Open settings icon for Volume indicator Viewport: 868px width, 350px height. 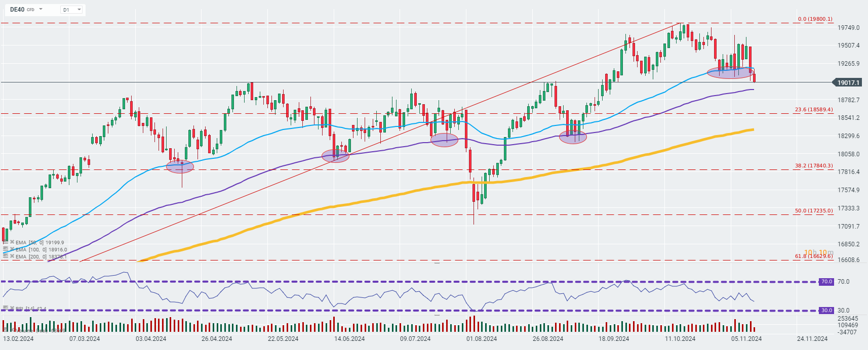click(x=6, y=330)
